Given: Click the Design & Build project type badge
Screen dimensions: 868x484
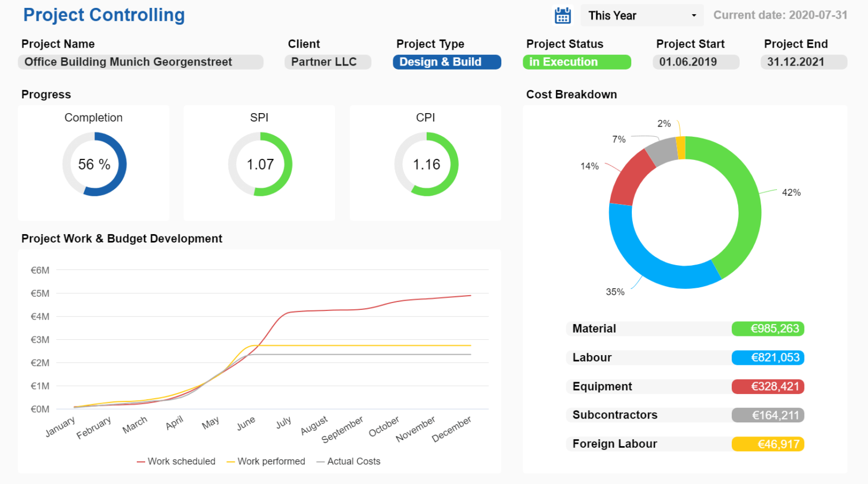Looking at the screenshot, I should [446, 62].
